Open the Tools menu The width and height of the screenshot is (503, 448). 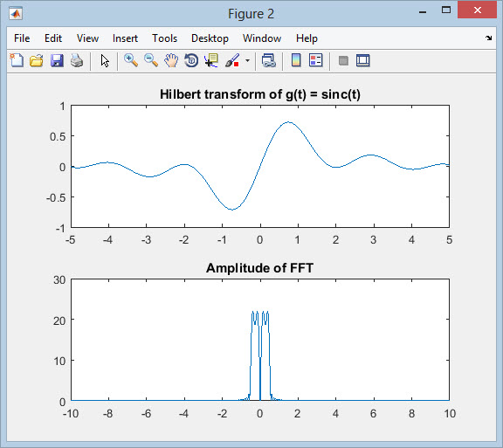tap(164, 38)
